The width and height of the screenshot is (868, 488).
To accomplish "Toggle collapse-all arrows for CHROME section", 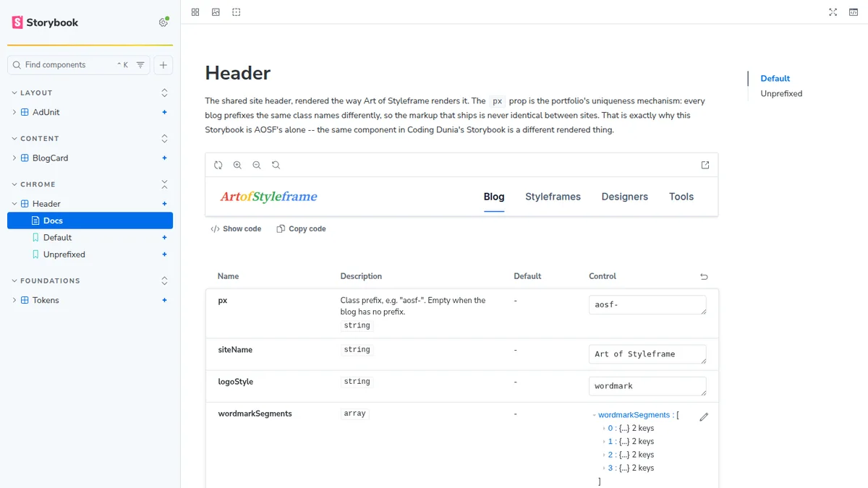I will [x=164, y=184].
